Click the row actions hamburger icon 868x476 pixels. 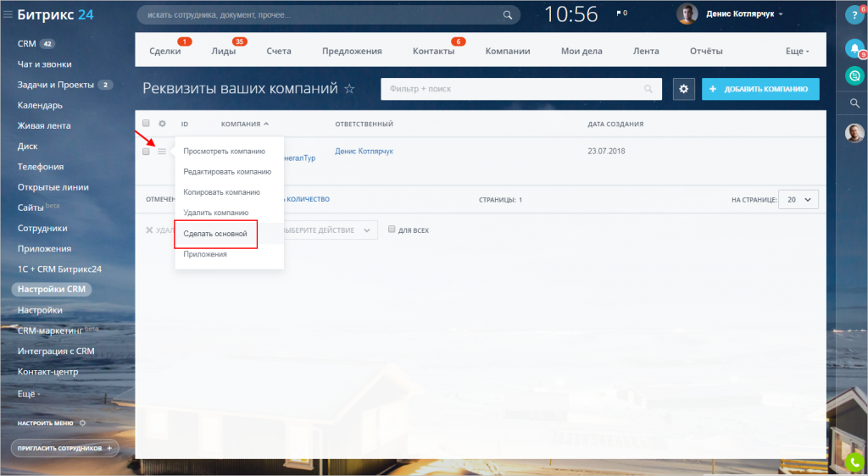point(162,151)
